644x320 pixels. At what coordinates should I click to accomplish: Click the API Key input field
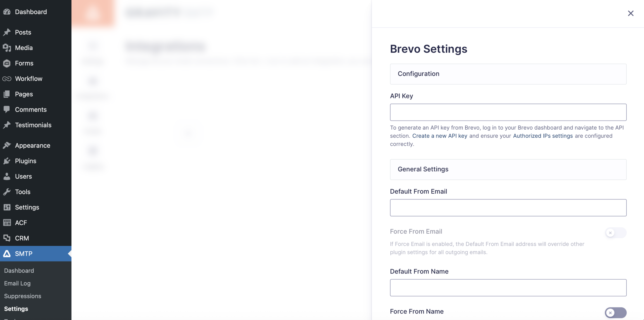coord(508,112)
